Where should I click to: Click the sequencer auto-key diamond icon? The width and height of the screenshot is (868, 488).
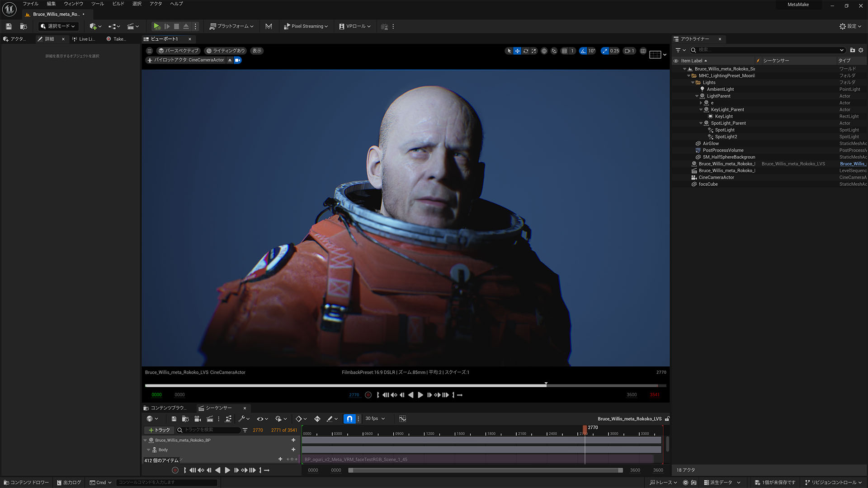pyautogui.click(x=317, y=419)
